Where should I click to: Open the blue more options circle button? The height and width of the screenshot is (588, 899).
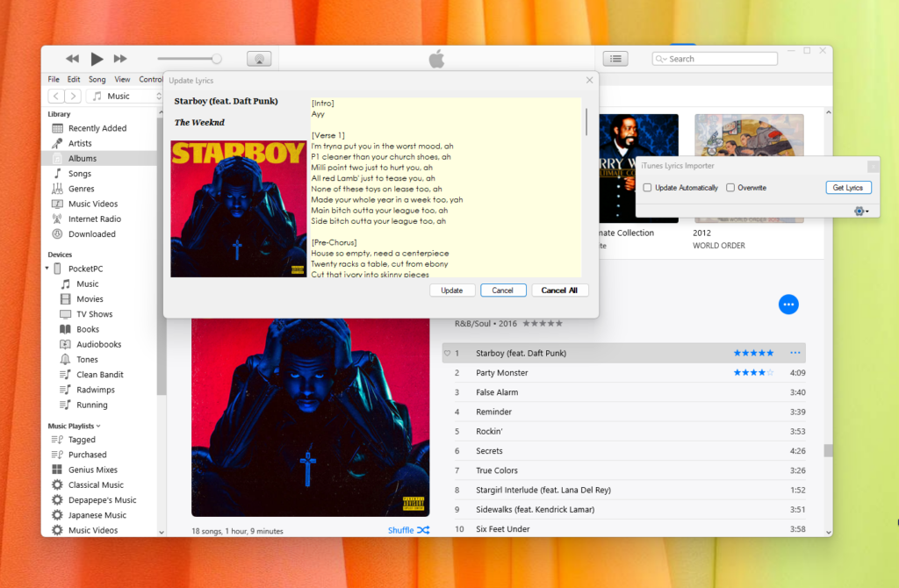(788, 305)
